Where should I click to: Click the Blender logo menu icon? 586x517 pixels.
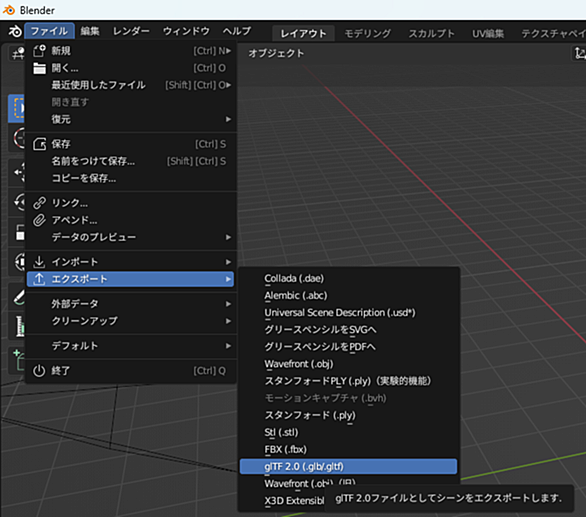[x=15, y=31]
